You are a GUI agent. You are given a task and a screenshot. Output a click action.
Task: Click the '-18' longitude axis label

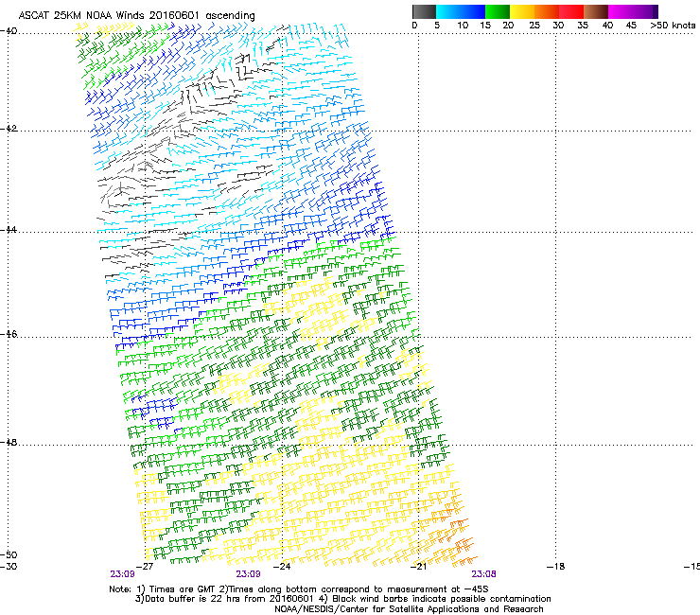pos(556,567)
